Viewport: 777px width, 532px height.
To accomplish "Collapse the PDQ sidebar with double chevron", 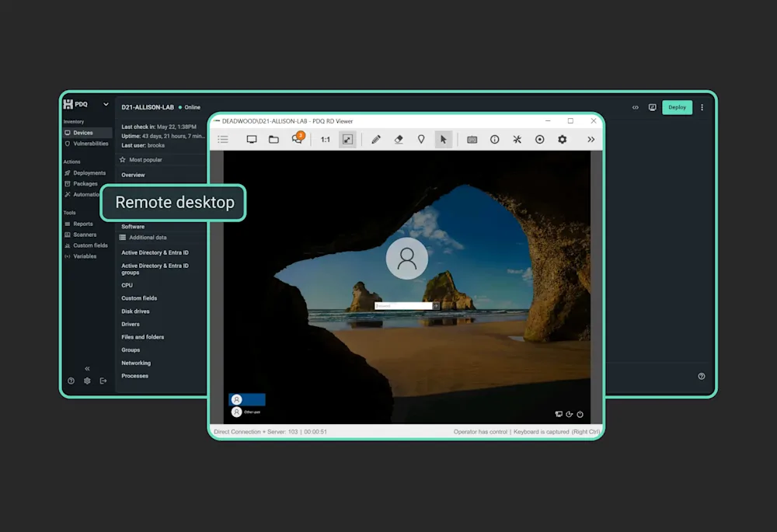I will point(87,369).
